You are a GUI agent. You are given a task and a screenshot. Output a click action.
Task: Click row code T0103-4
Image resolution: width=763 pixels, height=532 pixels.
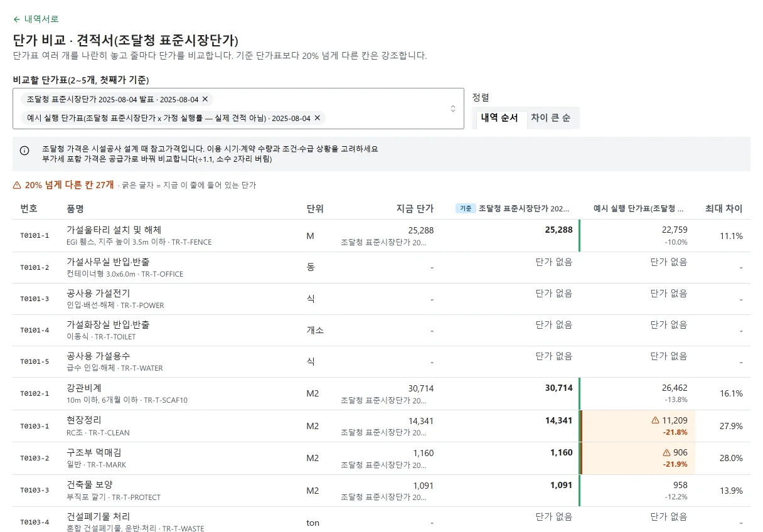(35, 522)
